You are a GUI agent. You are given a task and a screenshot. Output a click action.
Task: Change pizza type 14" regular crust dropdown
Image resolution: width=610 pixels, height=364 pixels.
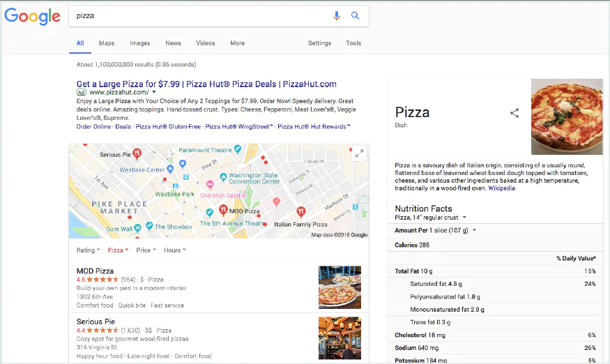click(430, 218)
